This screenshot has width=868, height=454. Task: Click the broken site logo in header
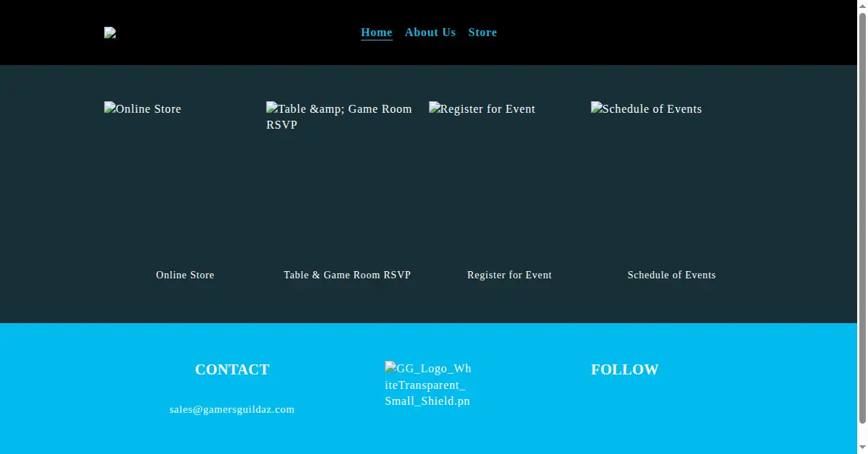coord(110,33)
